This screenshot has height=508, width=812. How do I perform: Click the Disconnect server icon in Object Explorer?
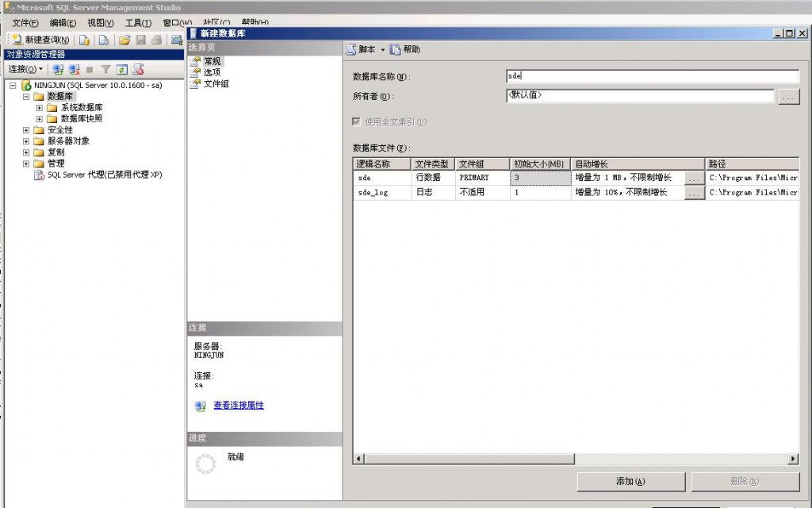[74, 69]
